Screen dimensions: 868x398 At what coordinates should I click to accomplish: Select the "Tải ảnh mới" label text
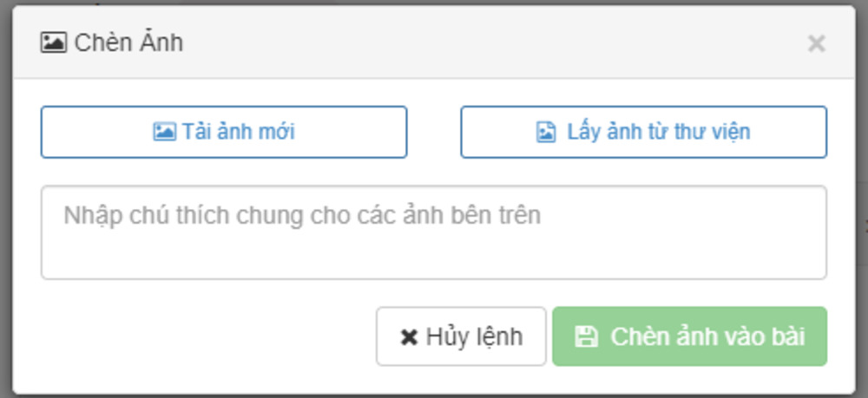[239, 132]
